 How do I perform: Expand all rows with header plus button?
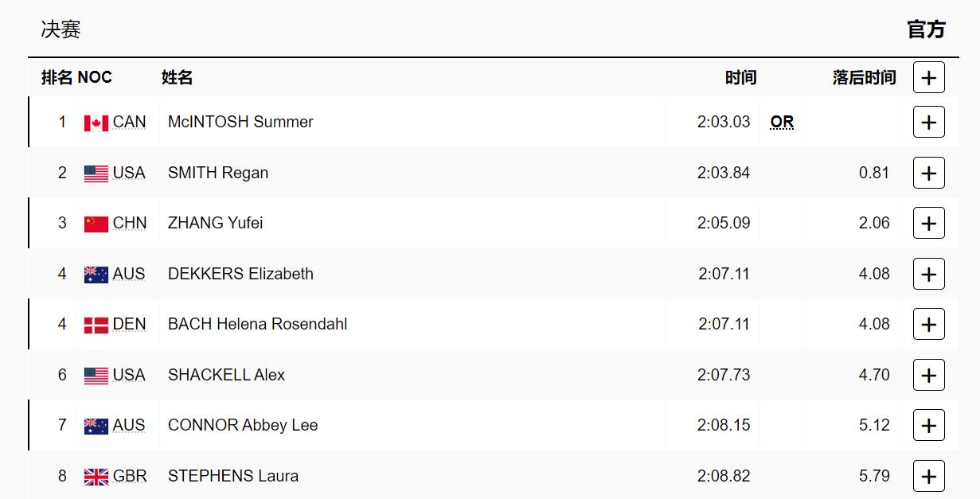pyautogui.click(x=928, y=77)
